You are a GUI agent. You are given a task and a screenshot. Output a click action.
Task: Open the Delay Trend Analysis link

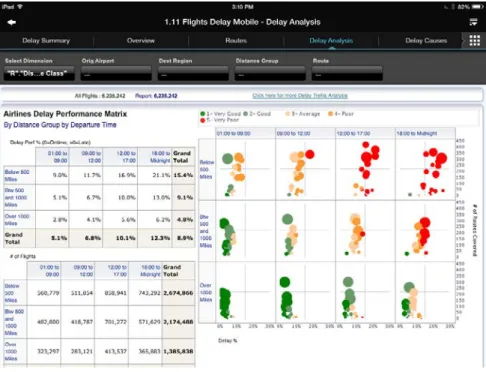[300, 96]
